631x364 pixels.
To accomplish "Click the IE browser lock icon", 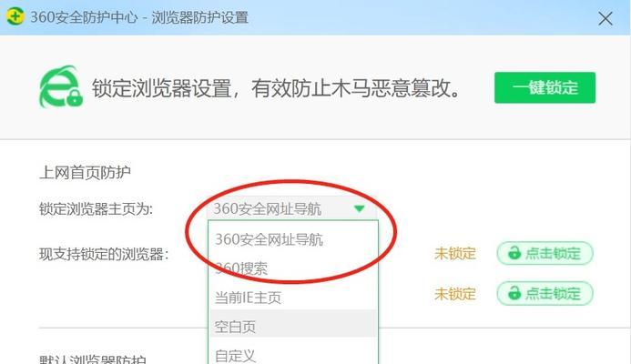I will [61, 86].
